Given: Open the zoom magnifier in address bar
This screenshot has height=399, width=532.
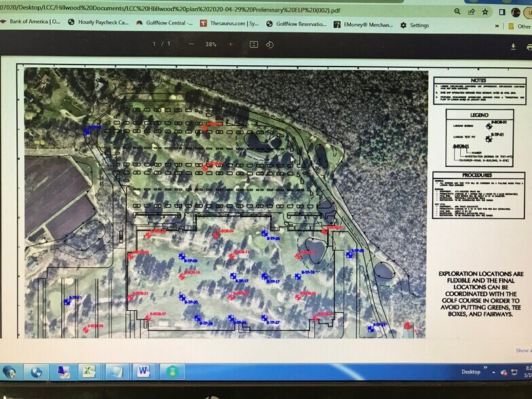Looking at the screenshot, I should point(456,12).
